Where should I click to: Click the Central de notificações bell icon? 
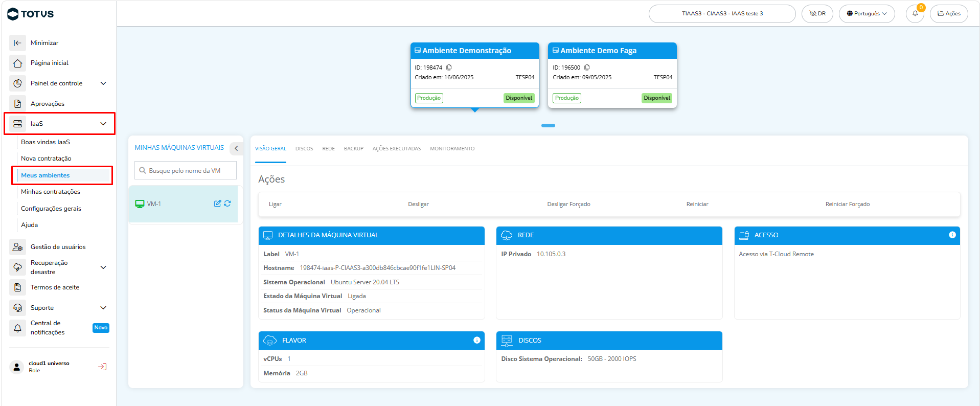pyautogui.click(x=17, y=328)
